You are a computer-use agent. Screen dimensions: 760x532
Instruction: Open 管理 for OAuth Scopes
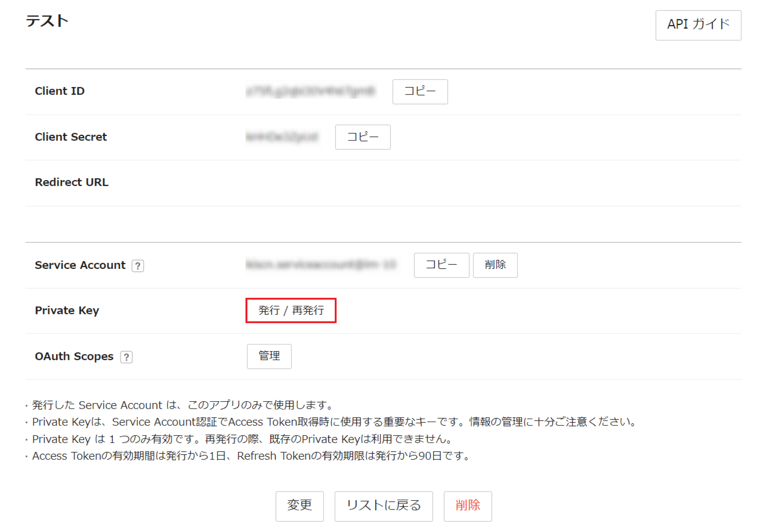click(x=269, y=356)
